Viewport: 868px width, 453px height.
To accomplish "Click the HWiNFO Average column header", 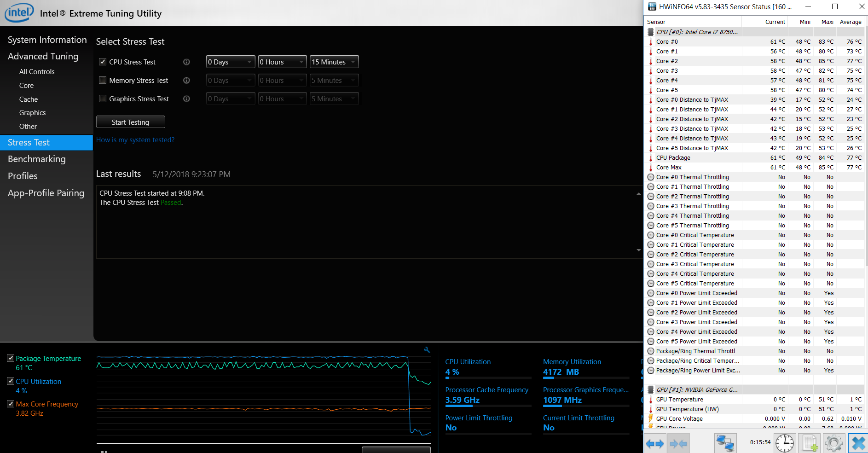I will (x=850, y=22).
